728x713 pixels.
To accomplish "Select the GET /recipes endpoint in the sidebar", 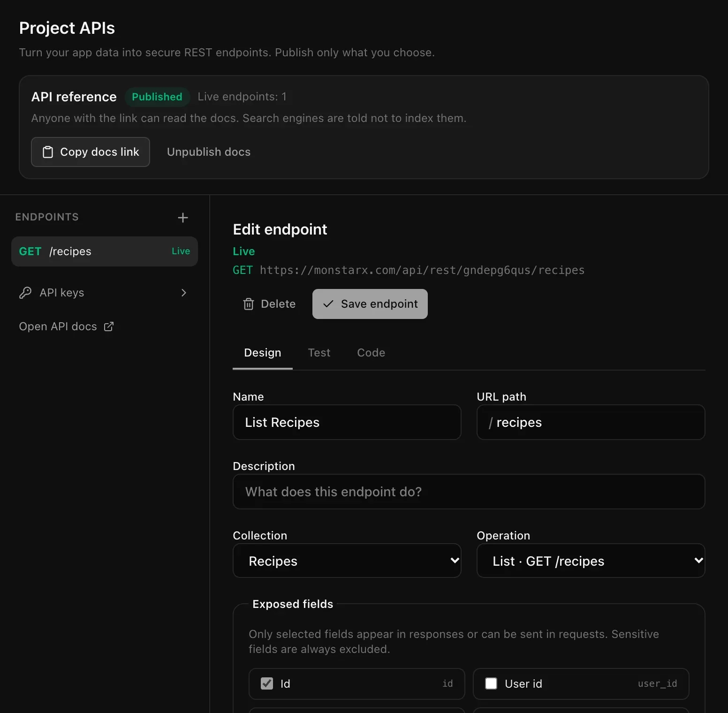I will pos(105,251).
